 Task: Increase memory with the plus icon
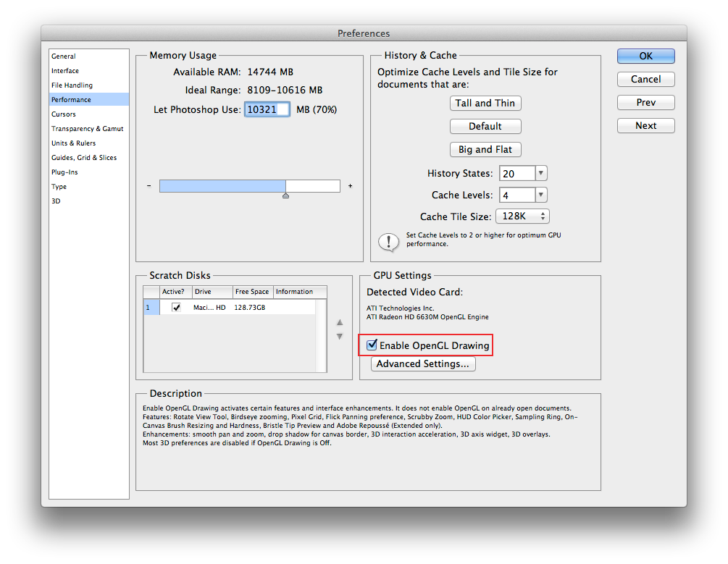pyautogui.click(x=351, y=185)
